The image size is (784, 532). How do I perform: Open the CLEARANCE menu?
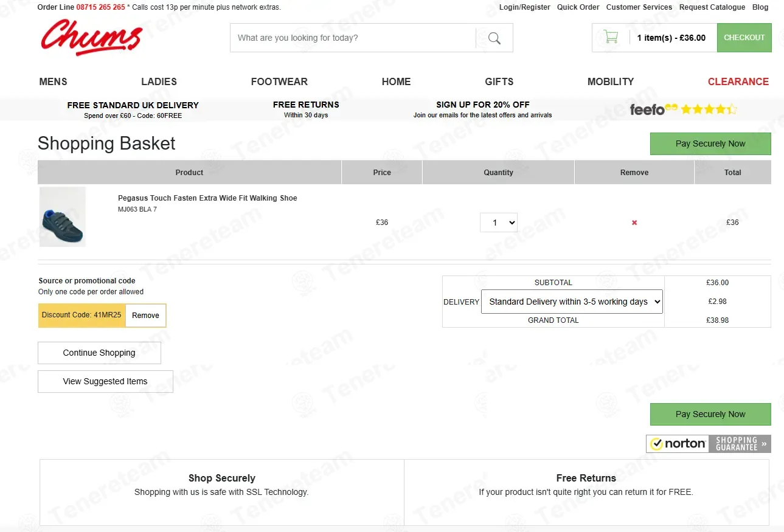pyautogui.click(x=738, y=81)
